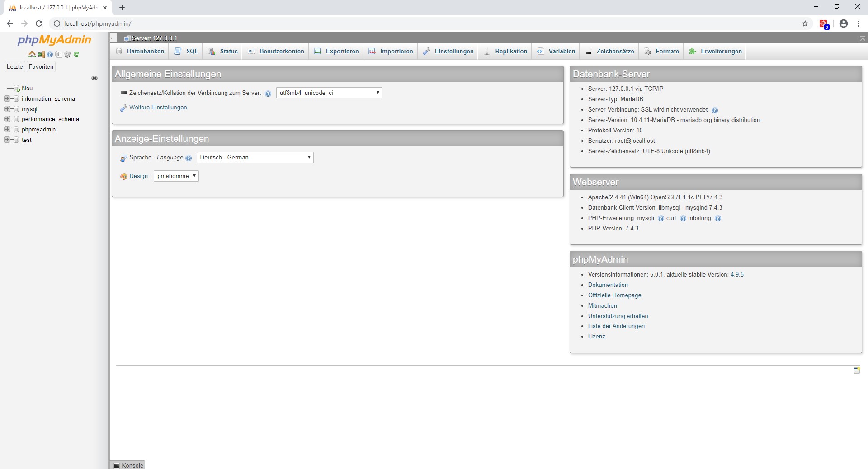Expand the mysql database tree node
Viewport: 868px width, 469px height.
click(x=7, y=109)
